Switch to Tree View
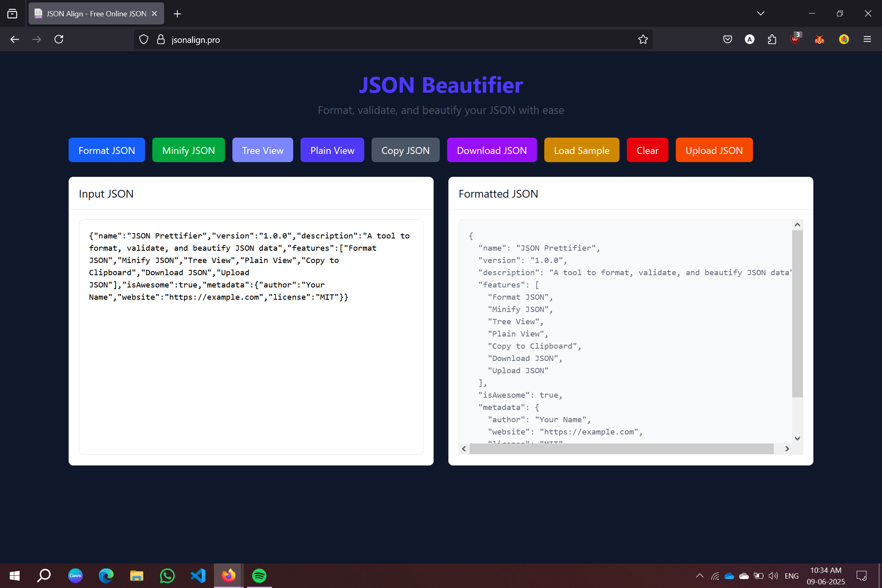882x588 pixels. point(263,150)
